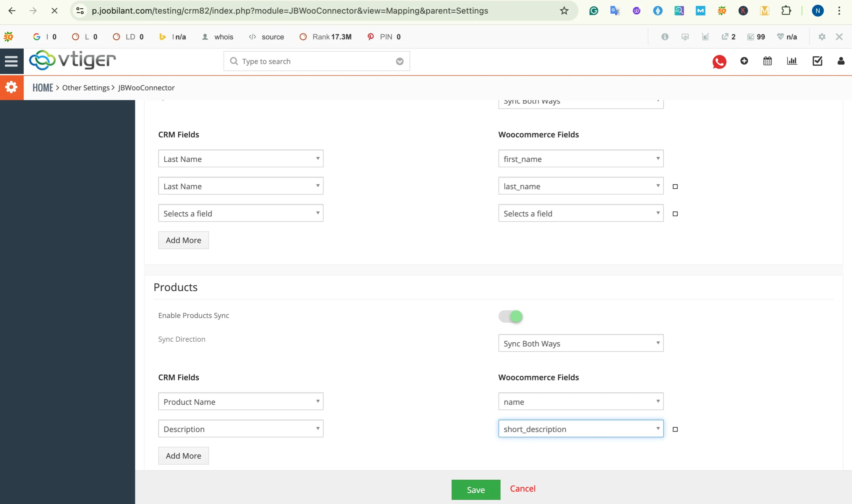Go to HOME in the breadcrumb
This screenshot has height=504, width=852.
[43, 87]
